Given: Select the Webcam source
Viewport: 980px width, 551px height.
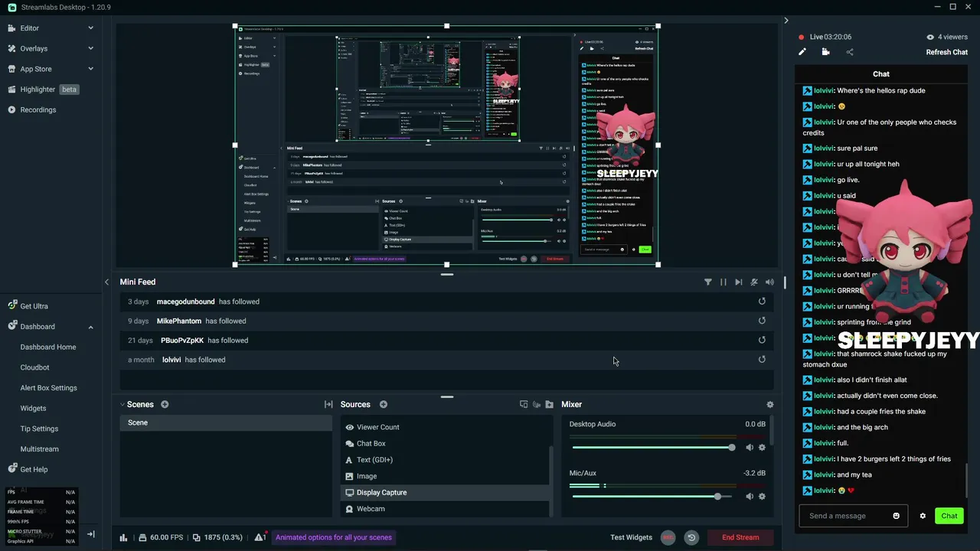Looking at the screenshot, I should [x=445, y=509].
